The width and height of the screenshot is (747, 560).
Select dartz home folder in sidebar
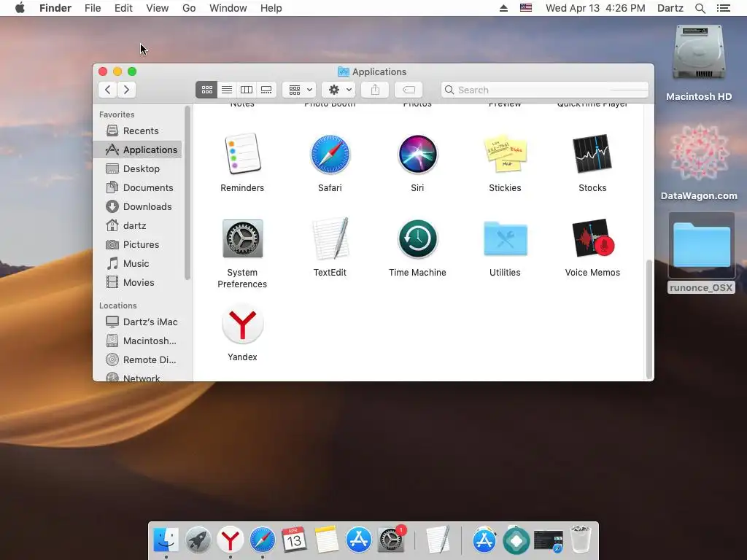pyautogui.click(x=138, y=226)
